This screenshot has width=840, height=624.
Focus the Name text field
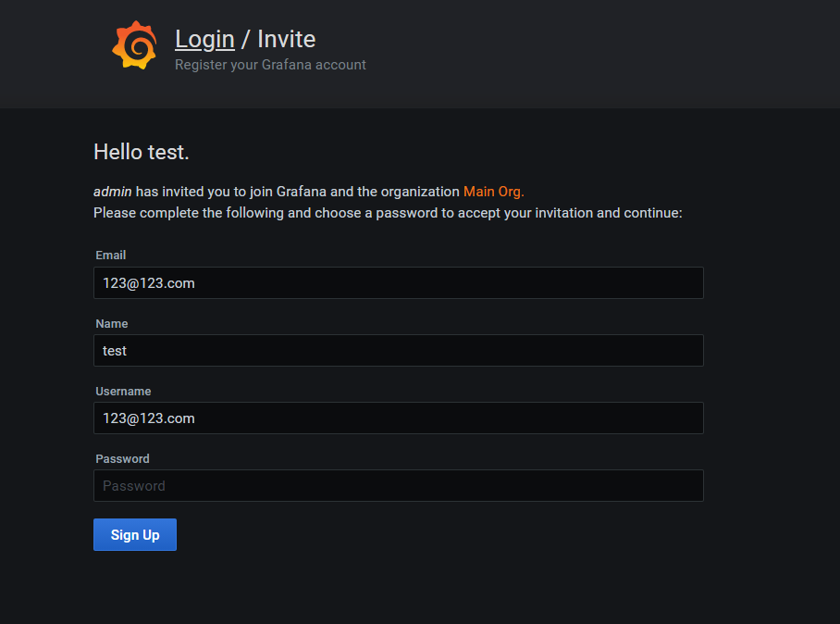tap(398, 350)
